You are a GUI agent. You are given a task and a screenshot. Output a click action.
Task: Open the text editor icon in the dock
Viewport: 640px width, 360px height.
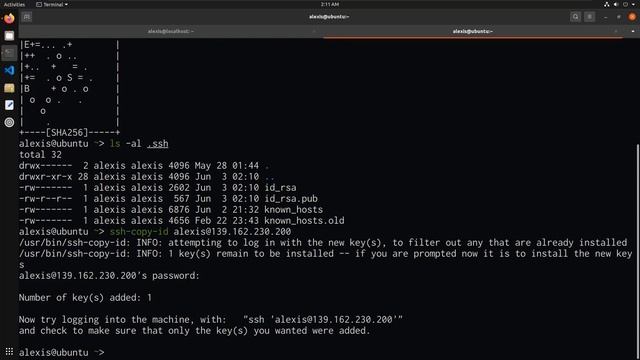[9, 105]
